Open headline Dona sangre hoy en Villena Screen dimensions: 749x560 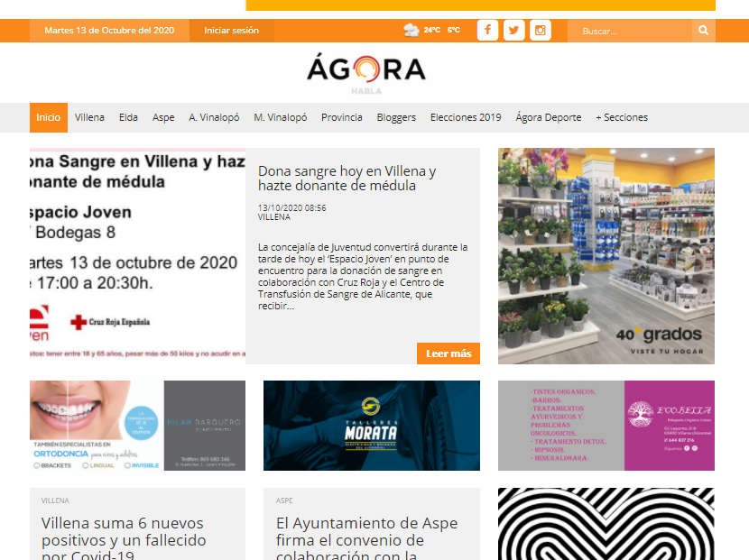(347, 178)
